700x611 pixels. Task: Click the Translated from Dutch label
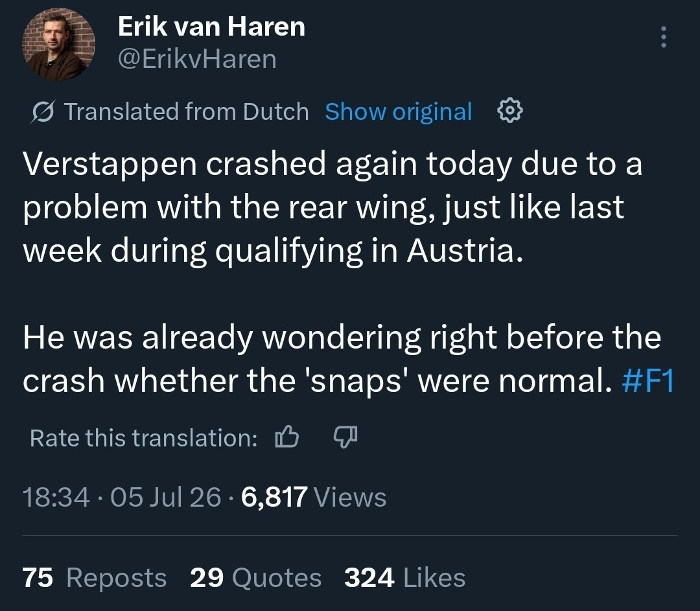[x=187, y=111]
